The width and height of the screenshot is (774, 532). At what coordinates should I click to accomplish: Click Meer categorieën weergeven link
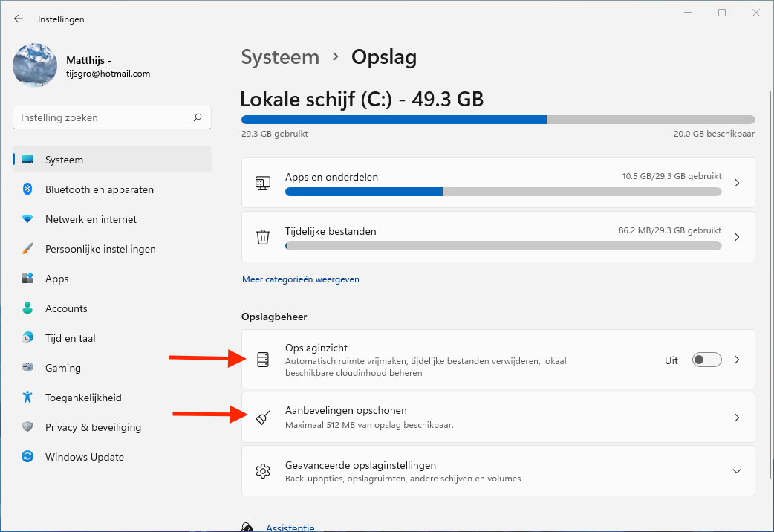[300, 279]
